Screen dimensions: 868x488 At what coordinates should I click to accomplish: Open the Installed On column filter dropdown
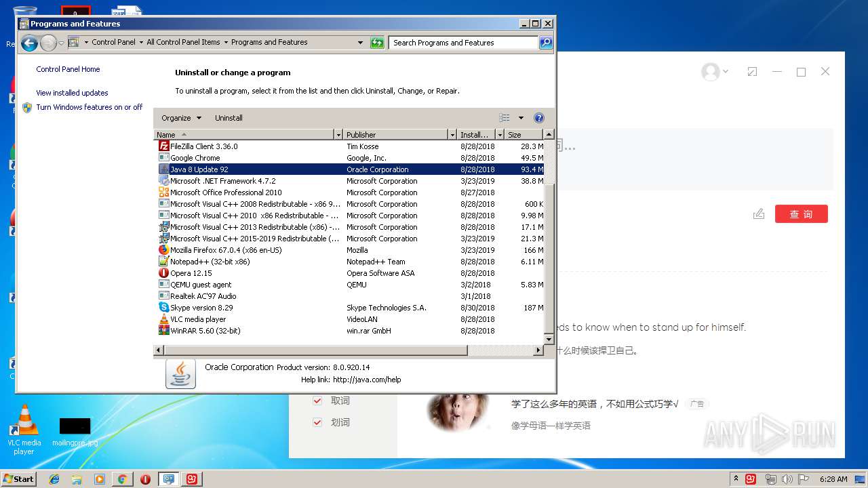(x=500, y=135)
